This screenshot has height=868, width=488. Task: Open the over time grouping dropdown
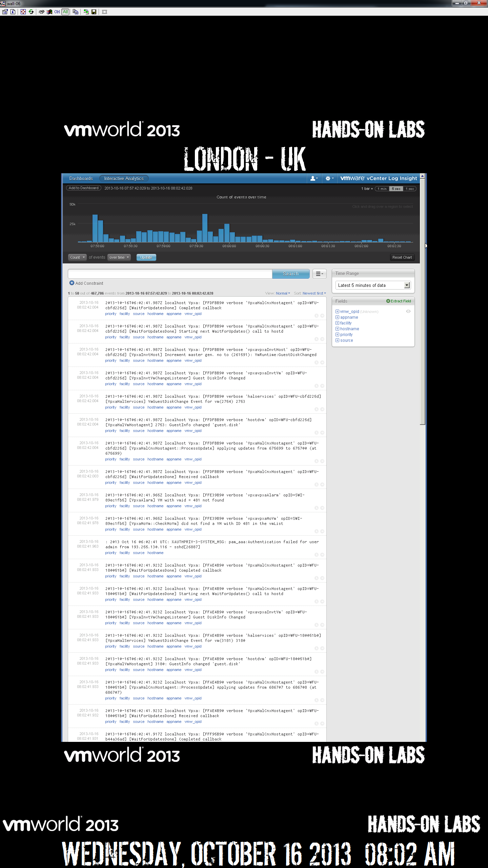(119, 257)
